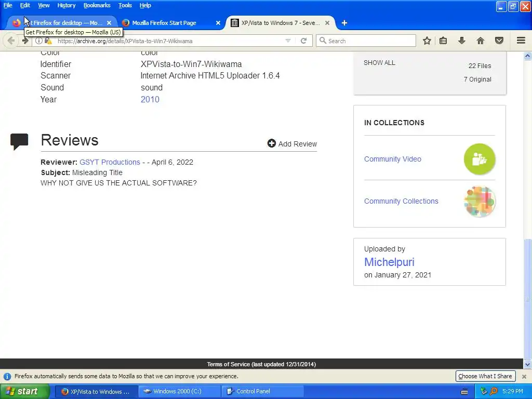This screenshot has height=399, width=532.
Task: Click the 'Misleading Title' subject text
Action: click(x=97, y=172)
